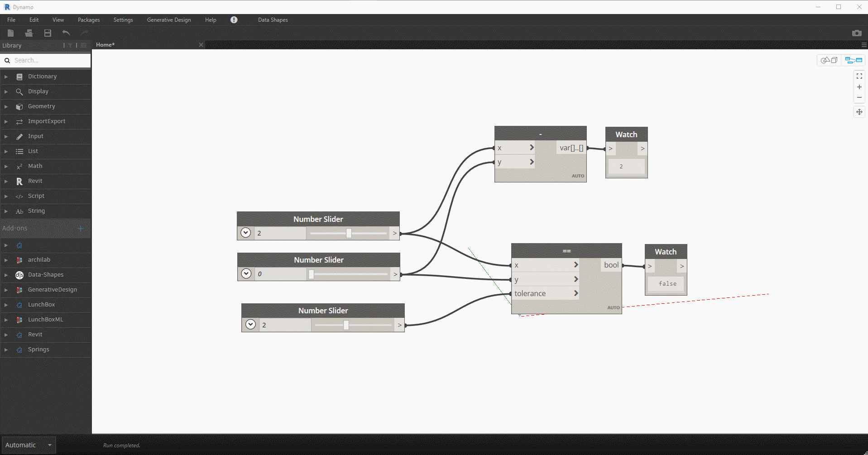Click the Revit category with R icon
868x455 pixels.
tap(45, 181)
